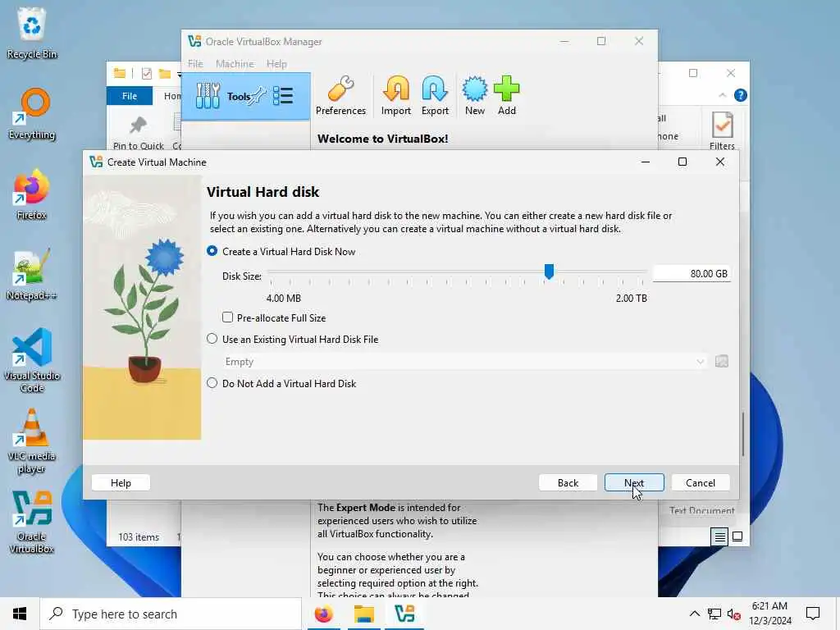Click the 2.00 TB slider maximum label
Viewport: 840px width, 630px height.
(x=631, y=299)
